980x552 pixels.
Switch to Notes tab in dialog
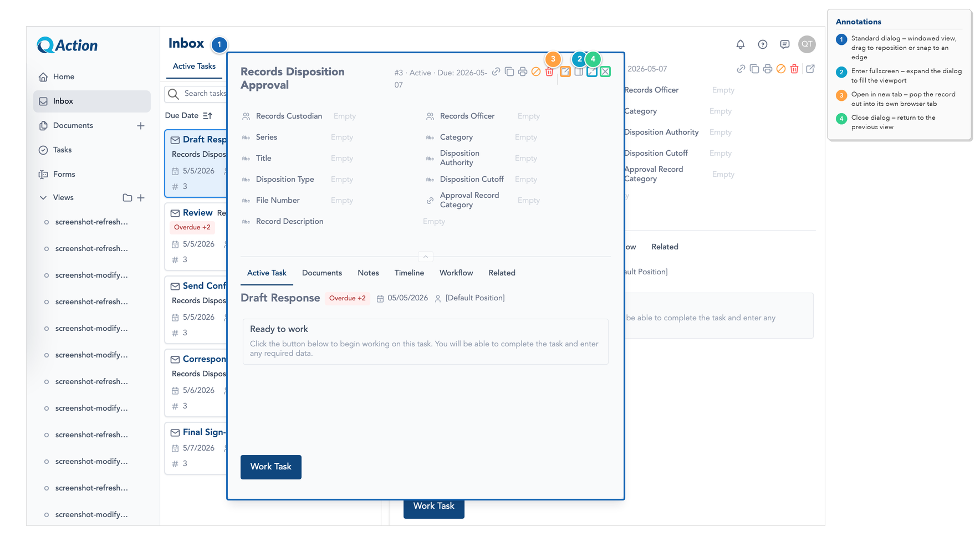click(x=368, y=273)
